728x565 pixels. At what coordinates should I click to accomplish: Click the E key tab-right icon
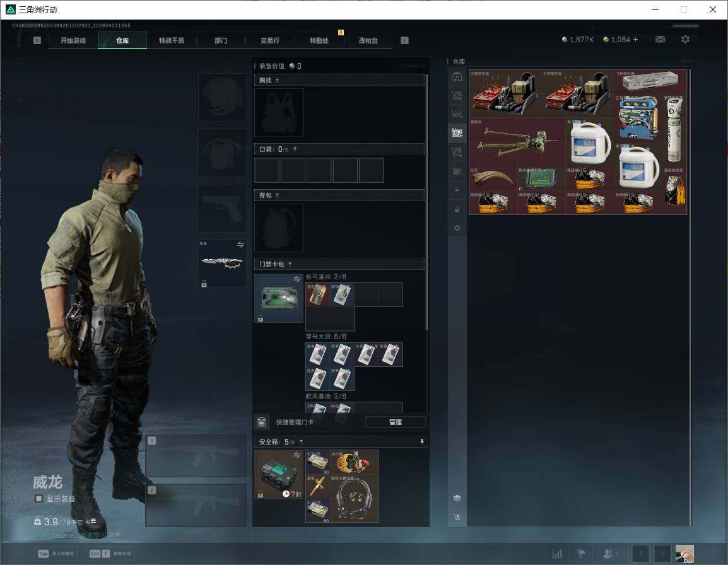point(404,40)
